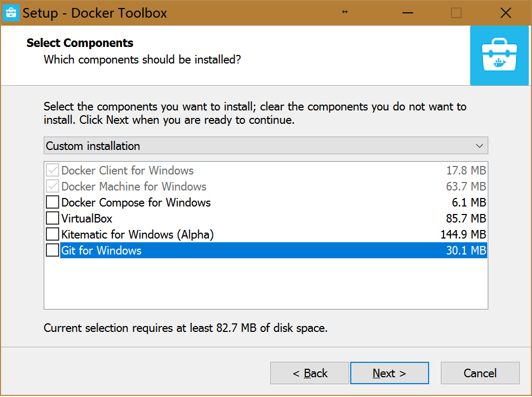The height and width of the screenshot is (397, 532).
Task: Click empty area in components list
Action: tap(265, 284)
